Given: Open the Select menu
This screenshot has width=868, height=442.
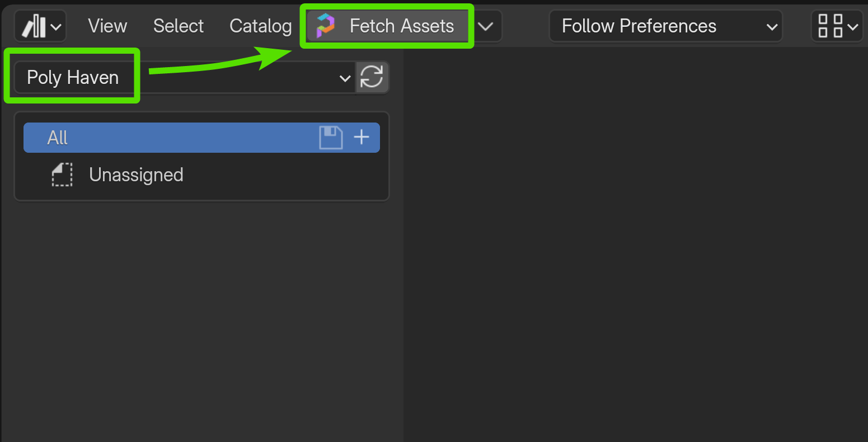Looking at the screenshot, I should (179, 26).
